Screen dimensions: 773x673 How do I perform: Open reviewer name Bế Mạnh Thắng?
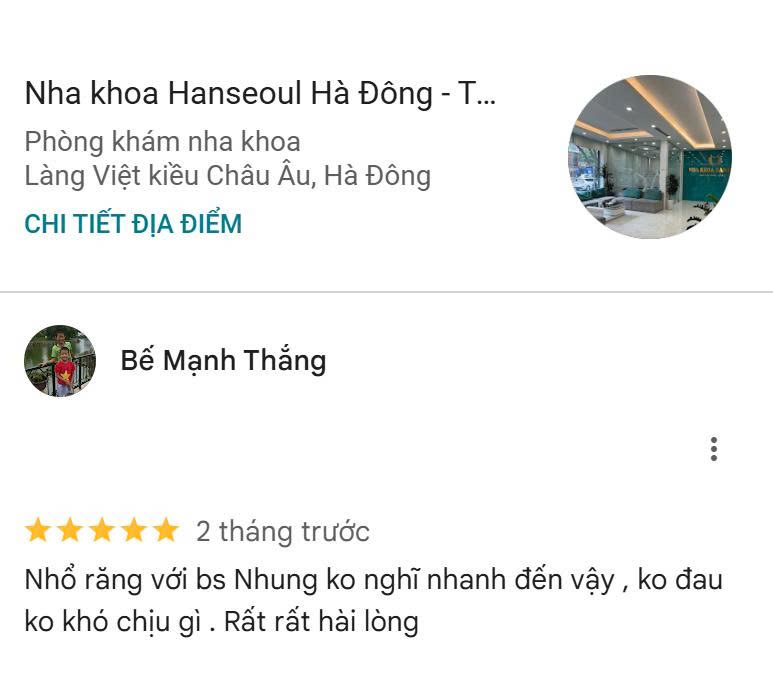[223, 360]
